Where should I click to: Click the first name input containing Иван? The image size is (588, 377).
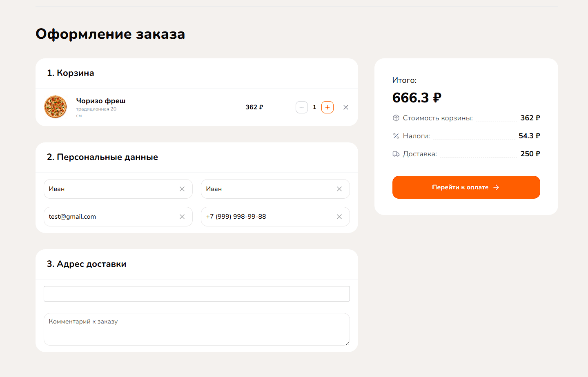coord(110,189)
